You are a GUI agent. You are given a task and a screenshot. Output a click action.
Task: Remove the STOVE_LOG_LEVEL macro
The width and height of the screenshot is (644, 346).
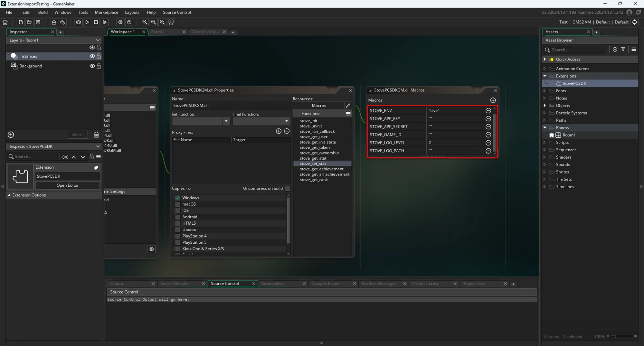coord(488,143)
